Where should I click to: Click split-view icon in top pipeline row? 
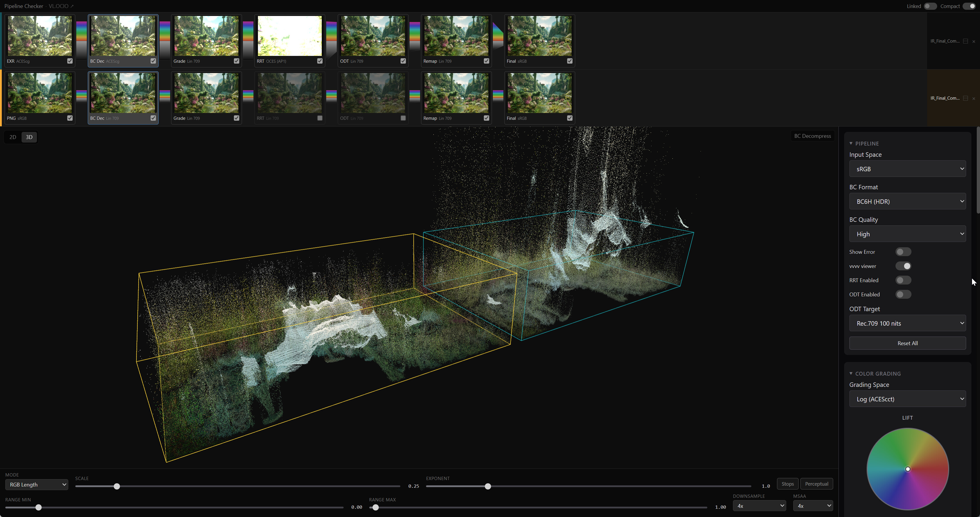[x=965, y=41]
